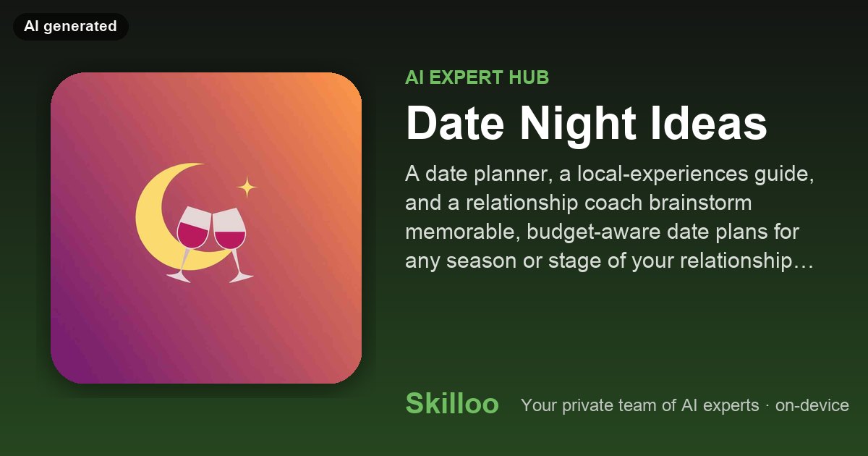Click the AI EXPERT HUB label

point(477,77)
